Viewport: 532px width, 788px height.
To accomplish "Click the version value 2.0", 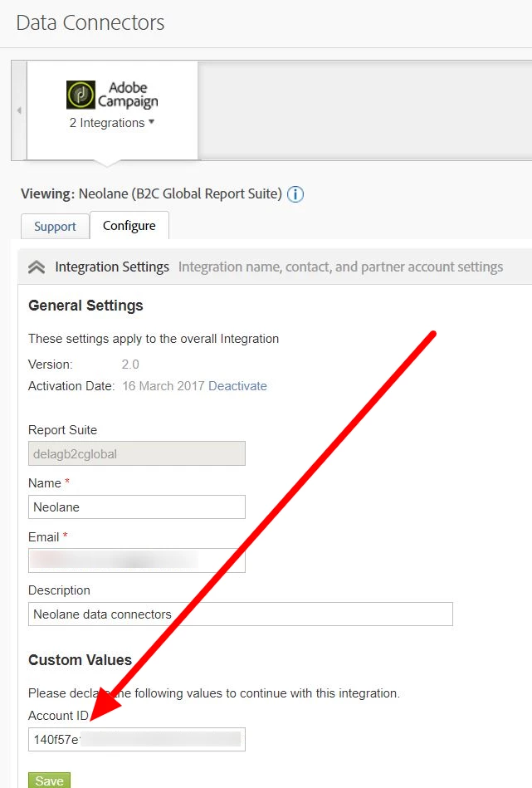I will point(130,365).
